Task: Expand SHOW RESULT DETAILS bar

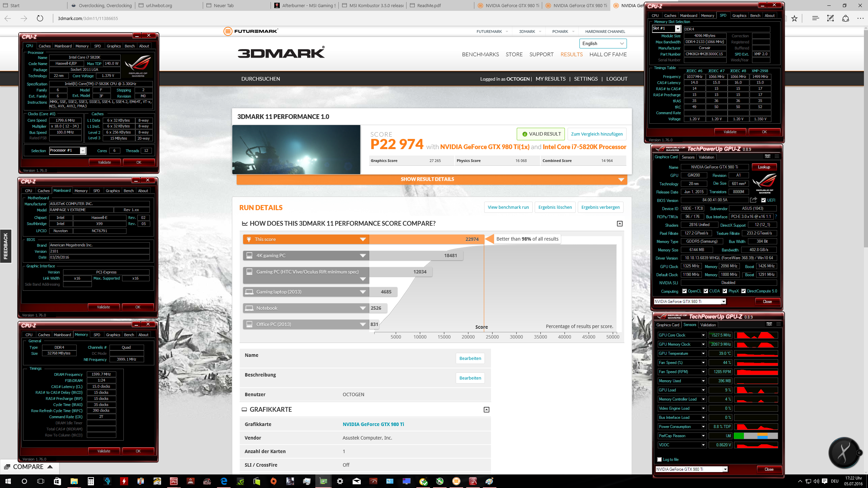Action: 432,179
